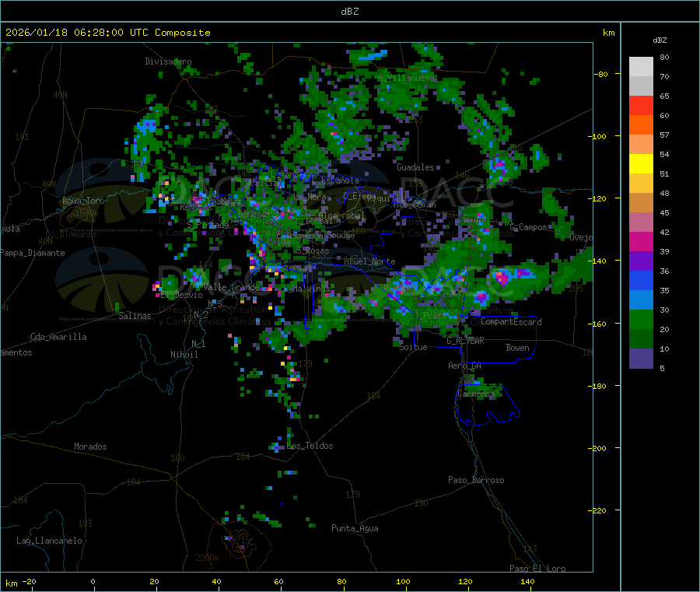The height and width of the screenshot is (592, 700).
Task: Click the 'Aero_GA' label
Action: (x=465, y=366)
